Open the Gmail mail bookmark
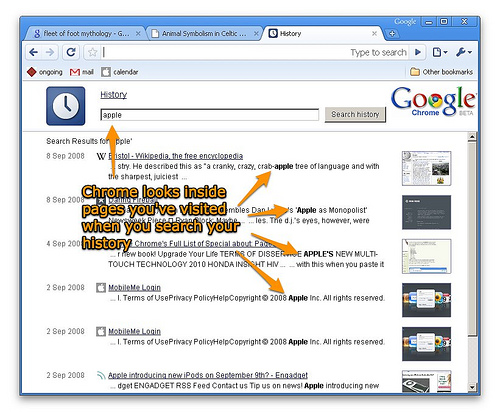The height and width of the screenshot is (412, 500). click(82, 72)
